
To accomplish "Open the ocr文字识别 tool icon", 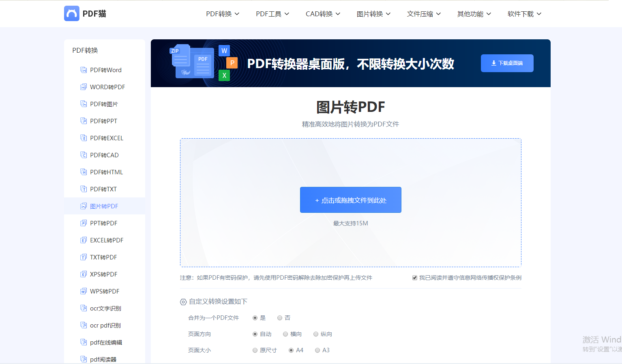I will click(83, 308).
